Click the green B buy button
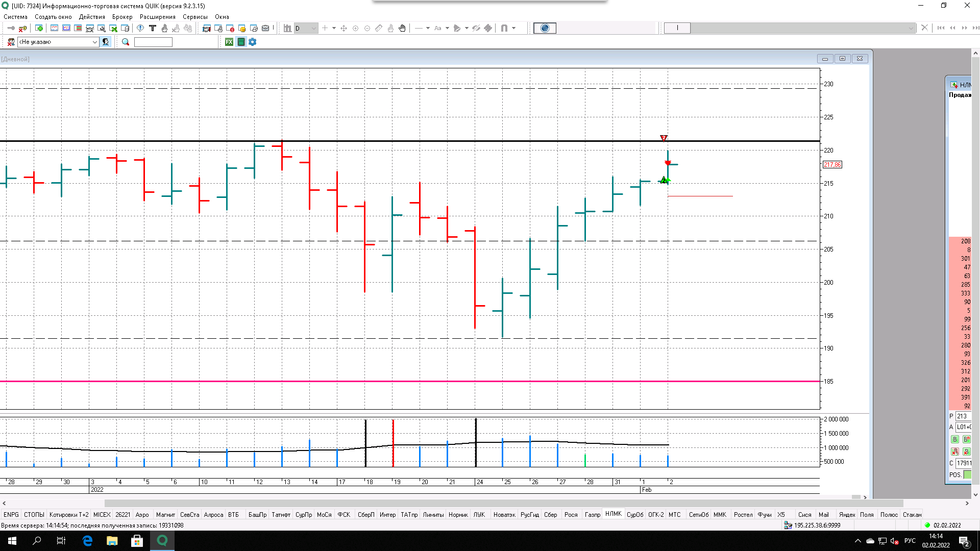980x551 pixels. click(954, 439)
